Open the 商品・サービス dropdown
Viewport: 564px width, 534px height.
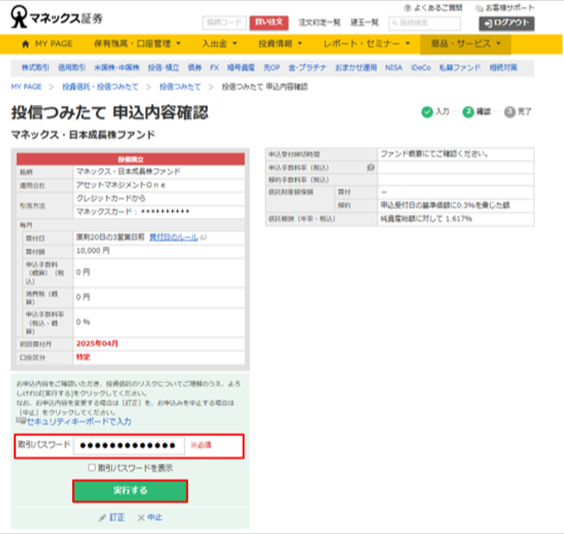[465, 44]
